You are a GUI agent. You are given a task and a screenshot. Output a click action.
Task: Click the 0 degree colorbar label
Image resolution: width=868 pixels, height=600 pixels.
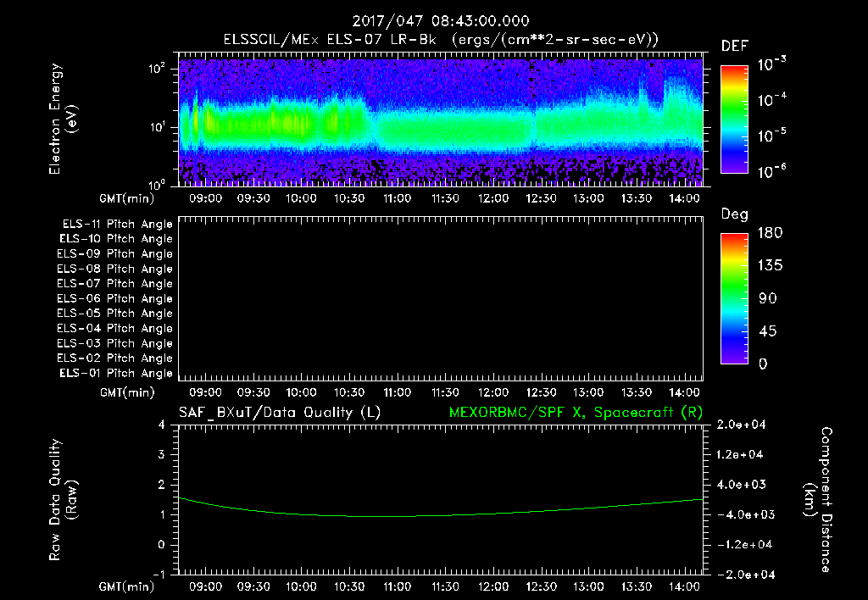pyautogui.click(x=763, y=364)
